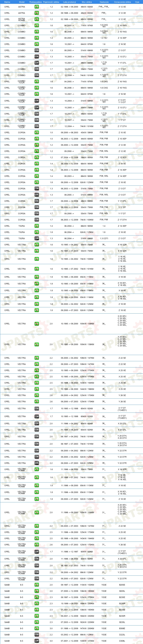Click the Moc silnika column header
Screen dimensions: 143x644
coord(87,2)
